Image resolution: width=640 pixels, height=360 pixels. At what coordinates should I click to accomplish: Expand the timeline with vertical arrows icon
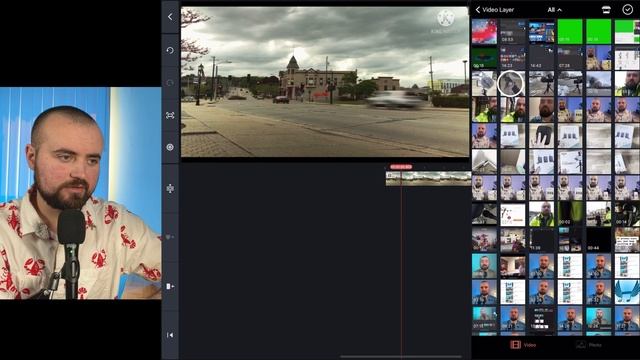pyautogui.click(x=170, y=188)
